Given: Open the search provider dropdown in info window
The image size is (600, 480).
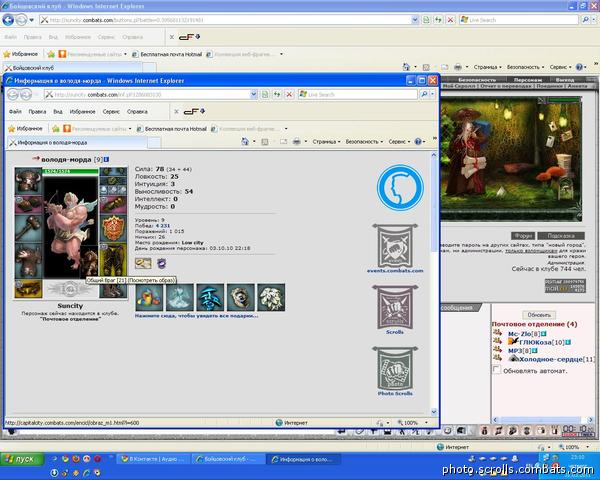Looking at the screenshot, I should click(x=432, y=94).
